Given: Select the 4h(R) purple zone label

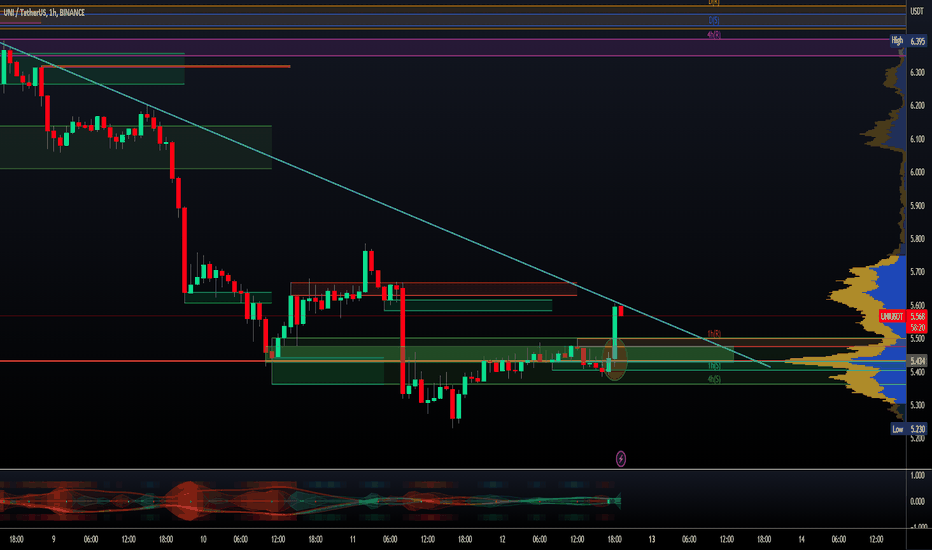Looking at the screenshot, I should click(714, 35).
